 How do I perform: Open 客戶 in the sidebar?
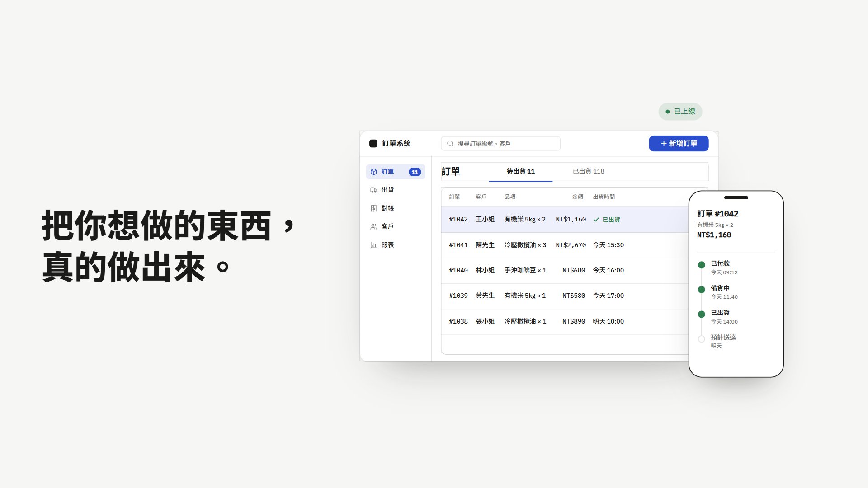pyautogui.click(x=395, y=226)
